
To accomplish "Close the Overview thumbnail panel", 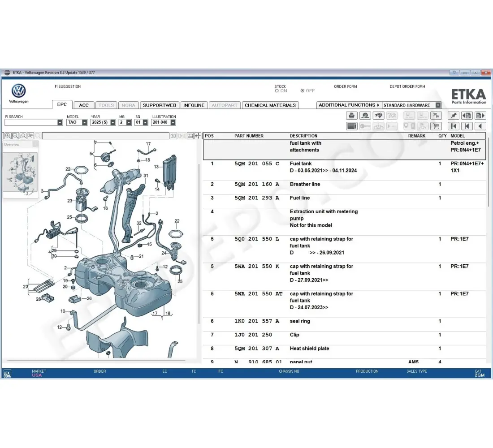I will (35, 144).
